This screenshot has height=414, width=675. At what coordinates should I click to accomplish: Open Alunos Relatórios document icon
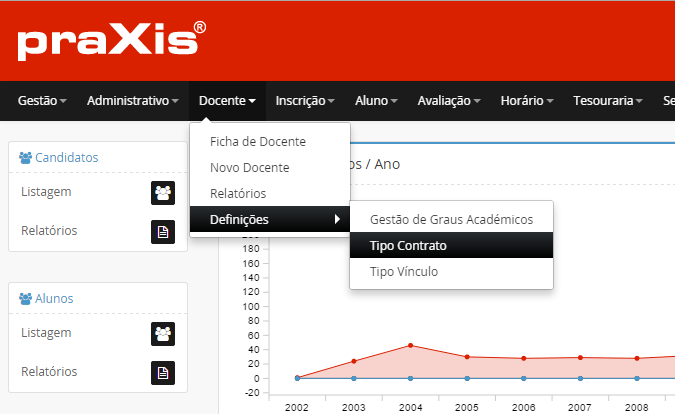(x=162, y=373)
